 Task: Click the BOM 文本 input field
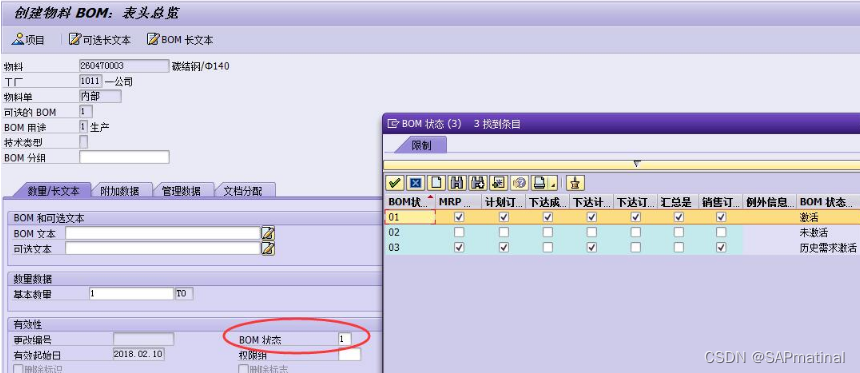coord(163,233)
